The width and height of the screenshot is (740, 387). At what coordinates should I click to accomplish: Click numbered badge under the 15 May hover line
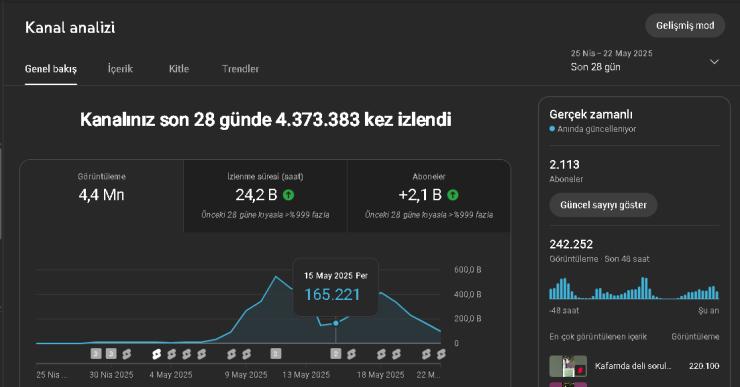(336, 353)
